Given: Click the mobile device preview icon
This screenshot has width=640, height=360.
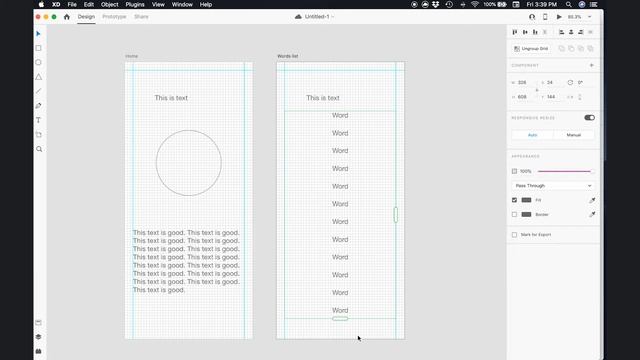Looking at the screenshot, I should tap(545, 17).
